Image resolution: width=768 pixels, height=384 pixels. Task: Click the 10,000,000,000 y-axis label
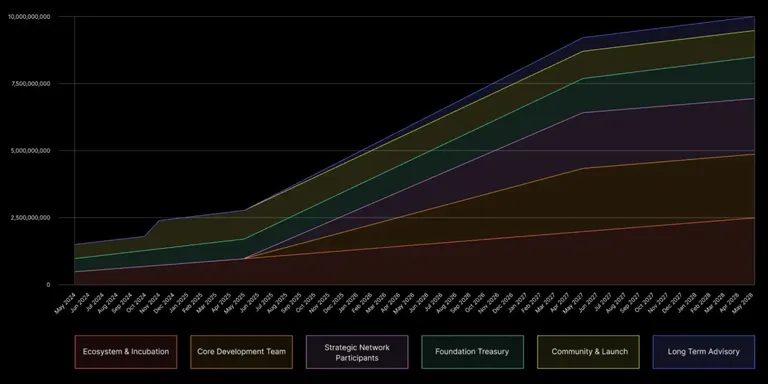(29, 17)
